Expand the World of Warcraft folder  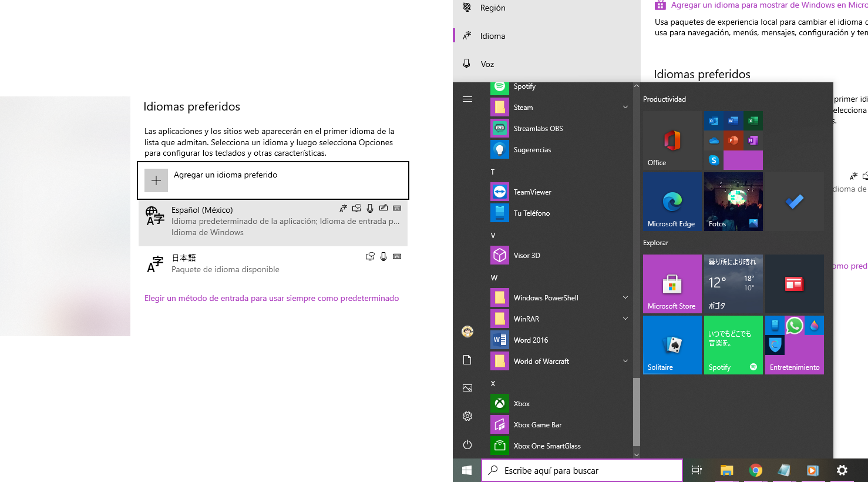coord(625,361)
